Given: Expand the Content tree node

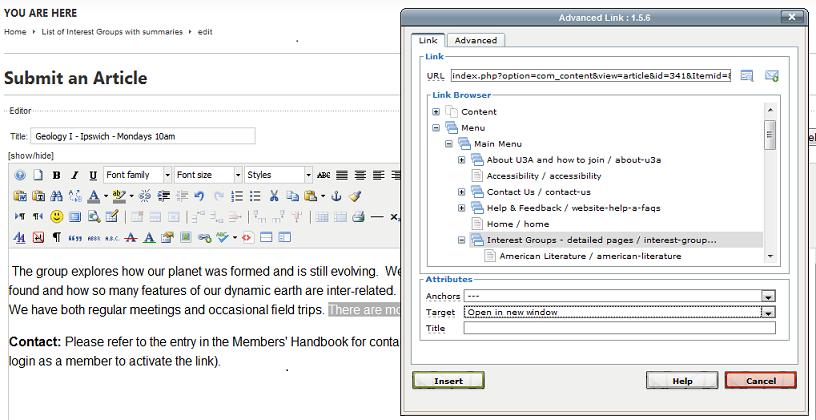Looking at the screenshot, I should (436, 112).
